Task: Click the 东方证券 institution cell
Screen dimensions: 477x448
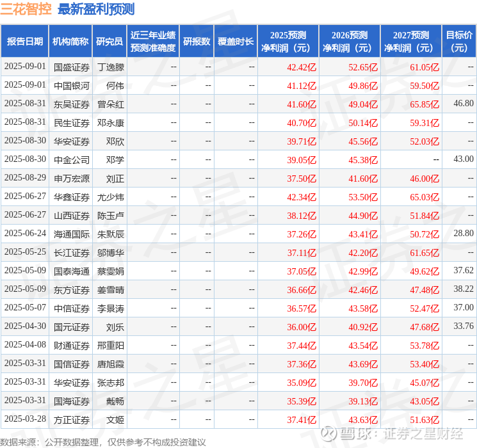Action: [x=72, y=290]
